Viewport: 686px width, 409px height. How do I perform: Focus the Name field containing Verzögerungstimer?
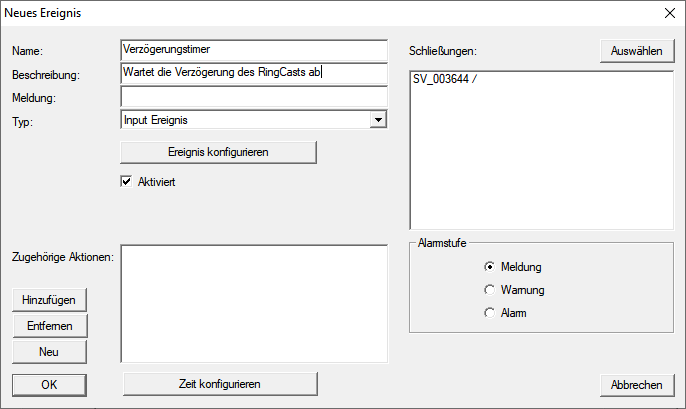coord(252,50)
